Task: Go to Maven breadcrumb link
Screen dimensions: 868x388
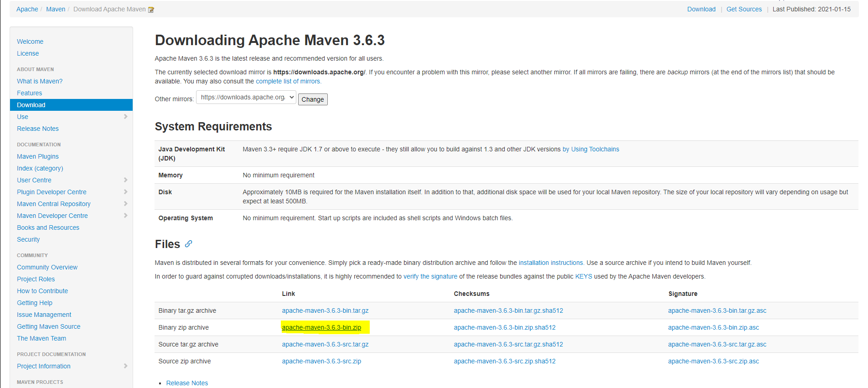Action: pyautogui.click(x=56, y=9)
